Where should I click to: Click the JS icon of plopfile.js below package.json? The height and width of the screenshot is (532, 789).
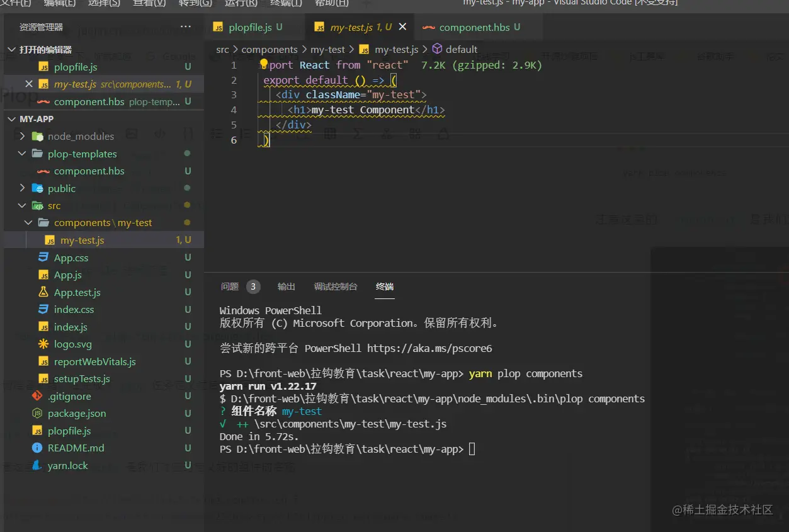(37, 431)
